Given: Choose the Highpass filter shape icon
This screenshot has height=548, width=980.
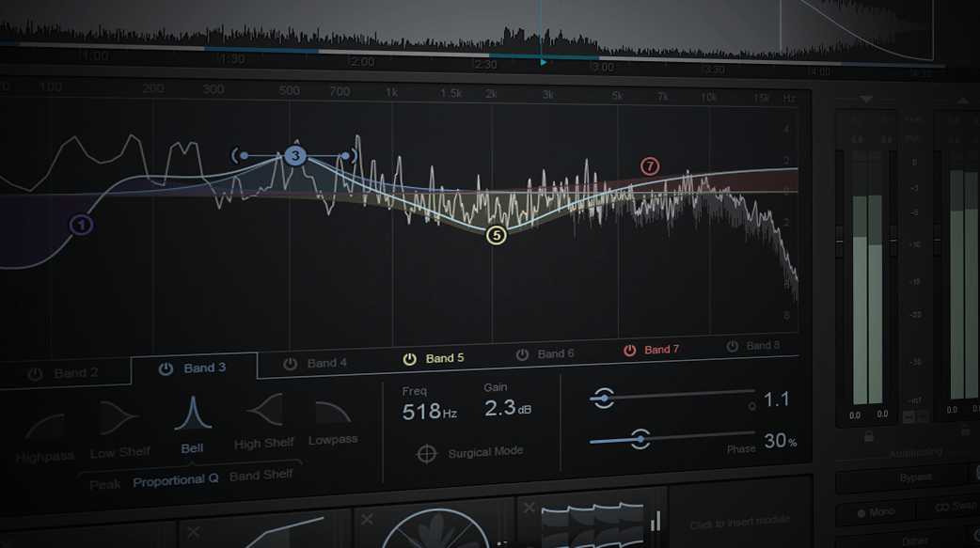Looking at the screenshot, I should pos(44,428).
